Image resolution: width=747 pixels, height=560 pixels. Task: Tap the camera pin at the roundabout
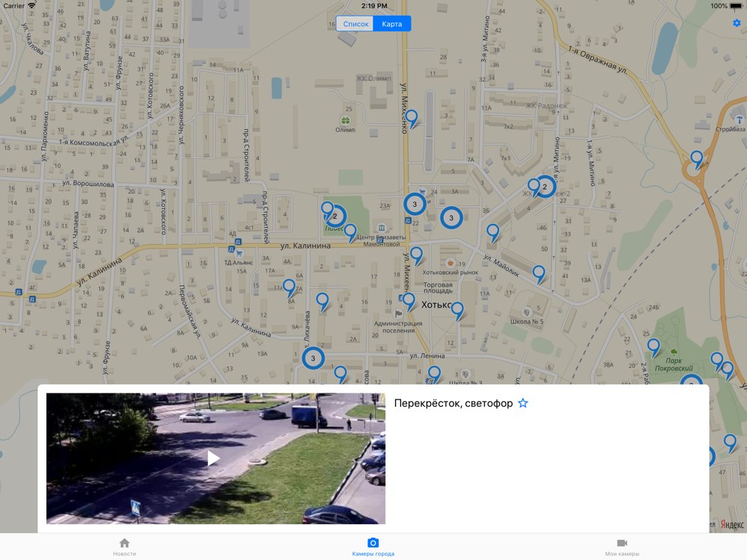[697, 160]
